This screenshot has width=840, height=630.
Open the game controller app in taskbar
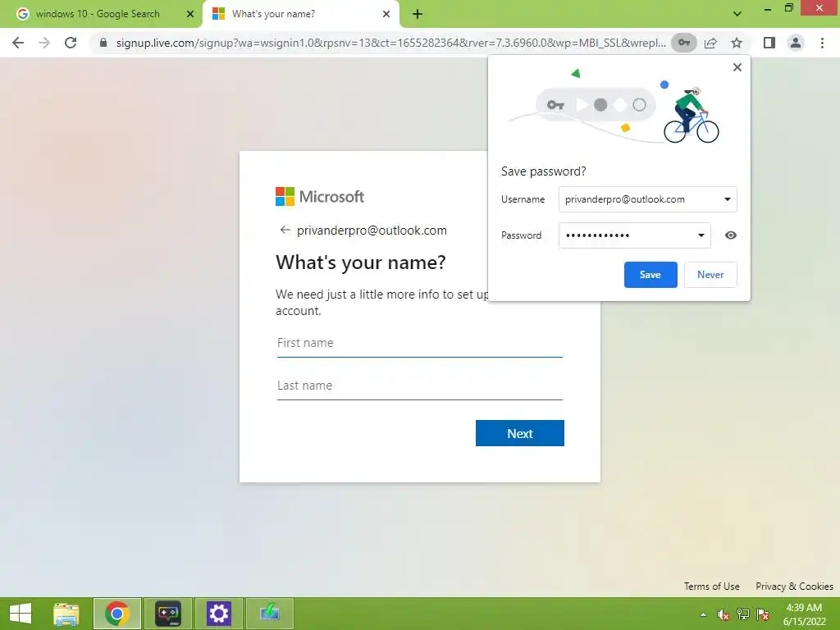point(168,614)
